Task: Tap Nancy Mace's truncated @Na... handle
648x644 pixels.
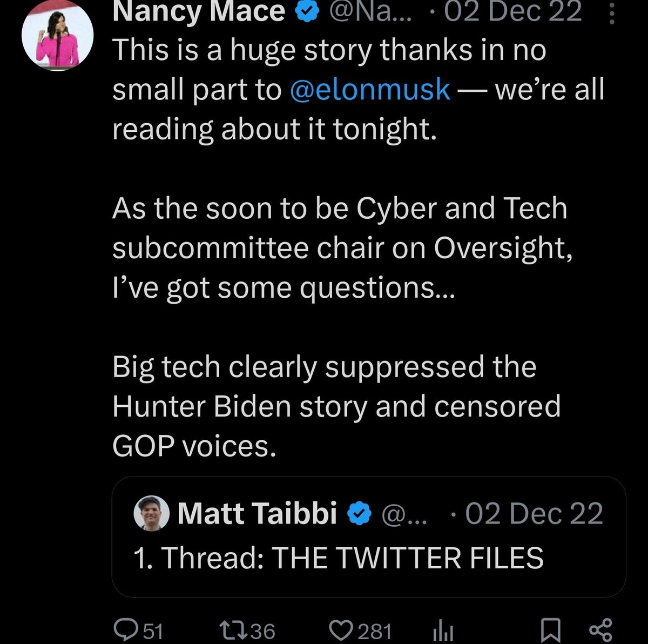Action: point(370,12)
